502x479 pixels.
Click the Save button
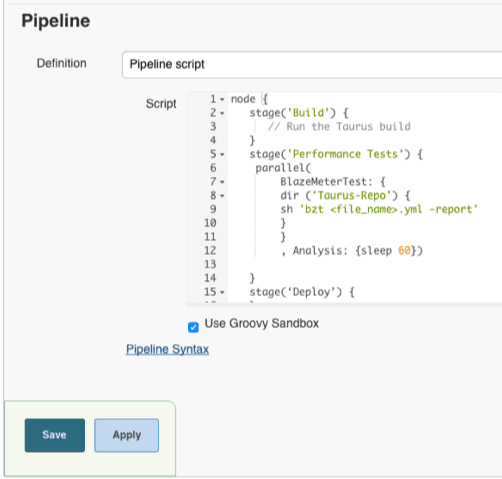[55, 435]
